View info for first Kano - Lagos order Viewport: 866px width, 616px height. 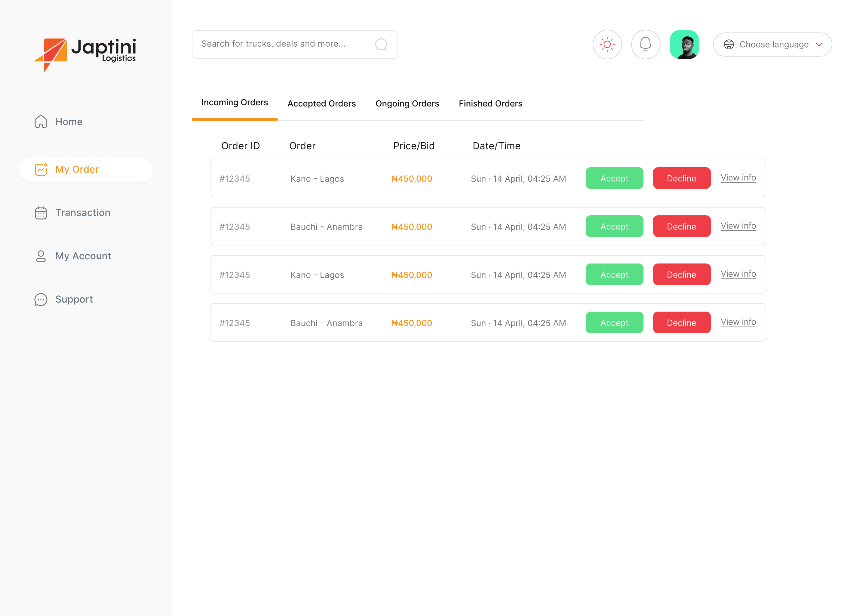pos(738,177)
